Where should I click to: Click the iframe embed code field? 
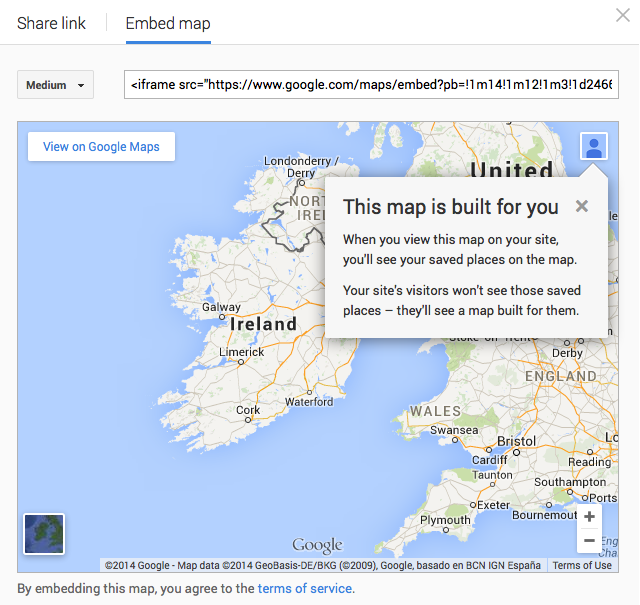coord(371,85)
